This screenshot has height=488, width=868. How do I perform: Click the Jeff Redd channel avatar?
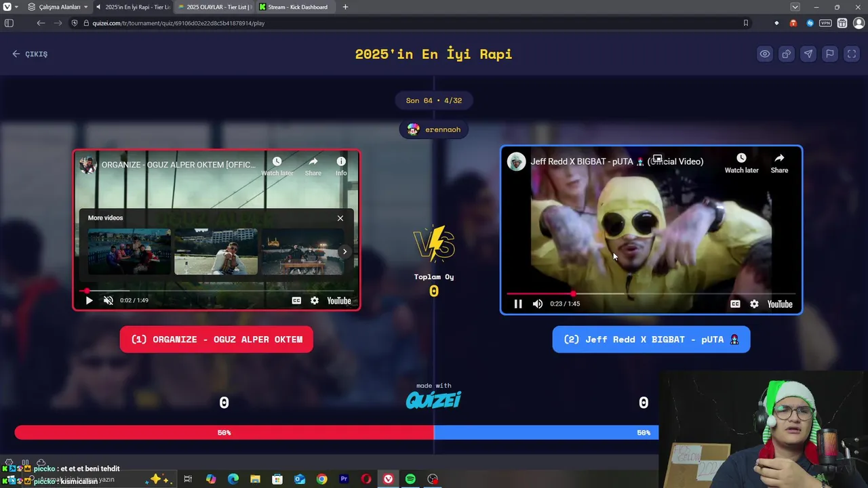[x=517, y=161]
